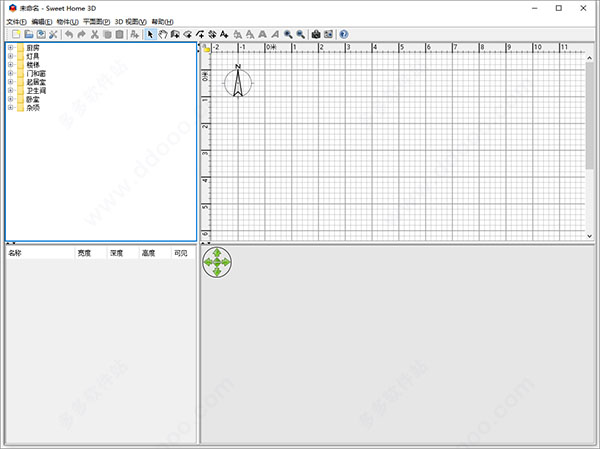Open the 物件(U) menu

[x=67, y=22]
